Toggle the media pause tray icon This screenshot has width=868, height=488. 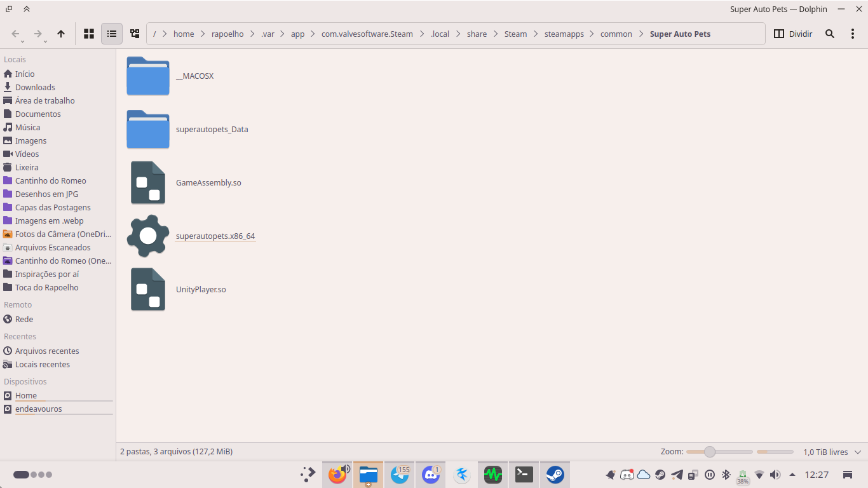[x=710, y=475]
